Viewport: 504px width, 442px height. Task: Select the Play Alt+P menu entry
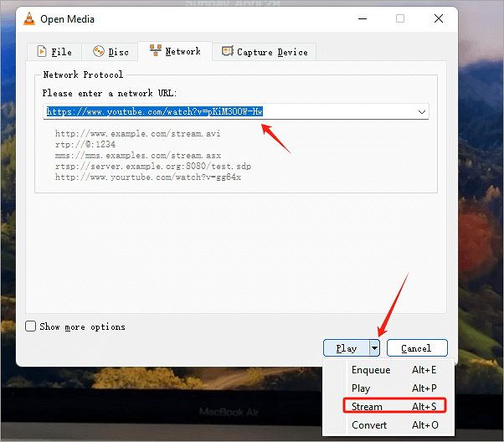361,388
